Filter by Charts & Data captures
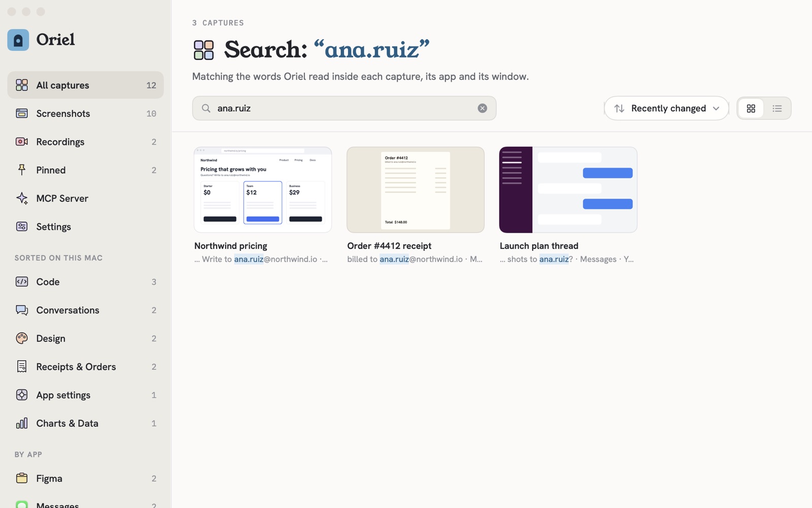812x508 pixels. (85, 423)
